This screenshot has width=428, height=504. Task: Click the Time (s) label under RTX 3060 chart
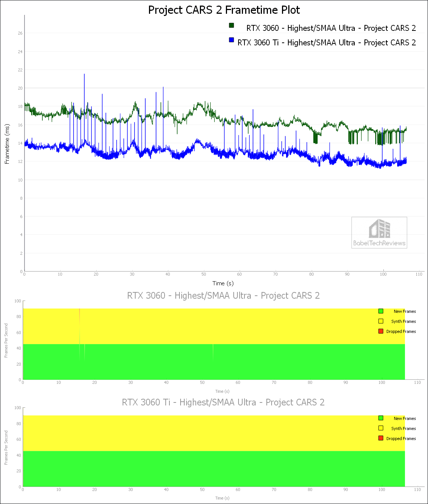[222, 391]
